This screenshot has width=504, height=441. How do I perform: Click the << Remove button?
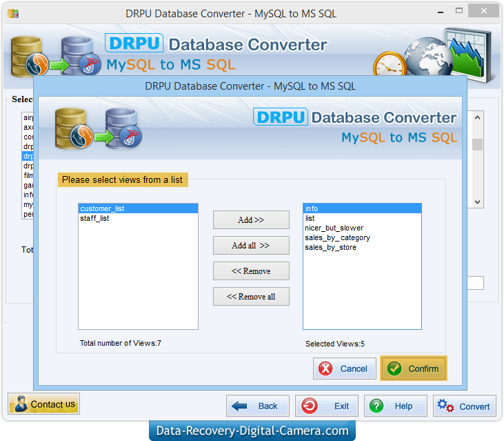[x=251, y=271]
